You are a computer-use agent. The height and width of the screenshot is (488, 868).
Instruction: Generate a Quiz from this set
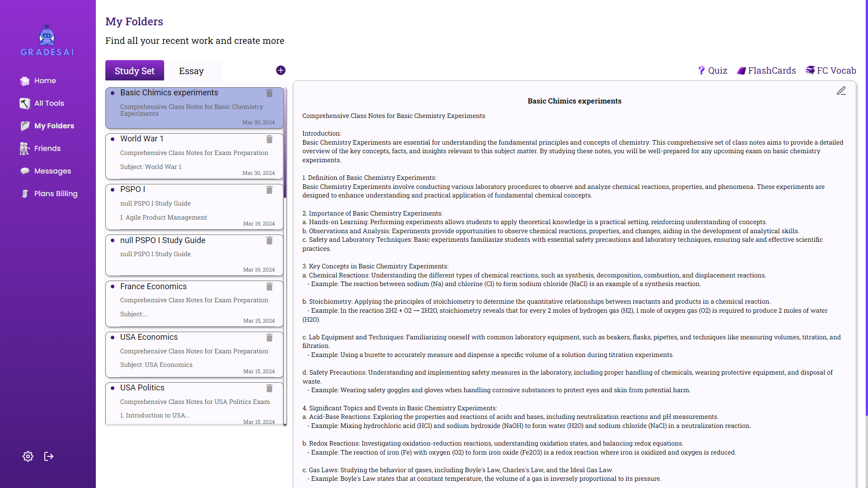pos(712,70)
